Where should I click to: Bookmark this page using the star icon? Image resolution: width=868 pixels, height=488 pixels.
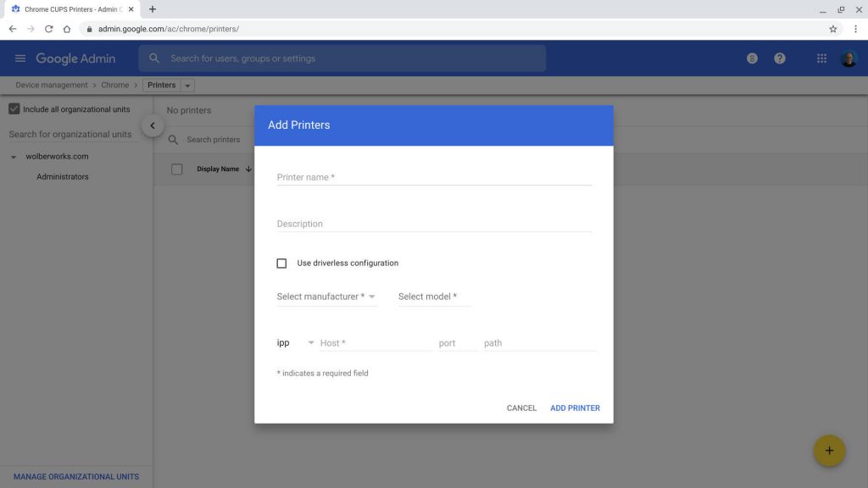pyautogui.click(x=832, y=27)
